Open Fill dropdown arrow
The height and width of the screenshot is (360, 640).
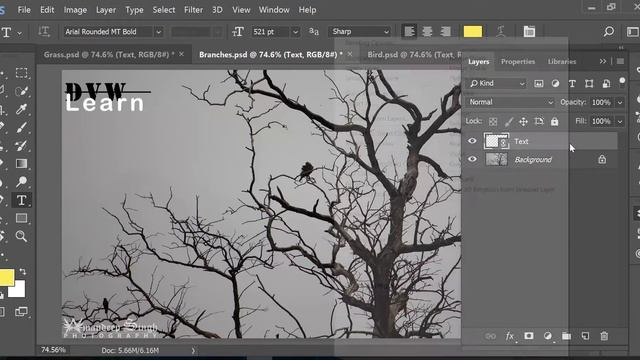[x=620, y=121]
